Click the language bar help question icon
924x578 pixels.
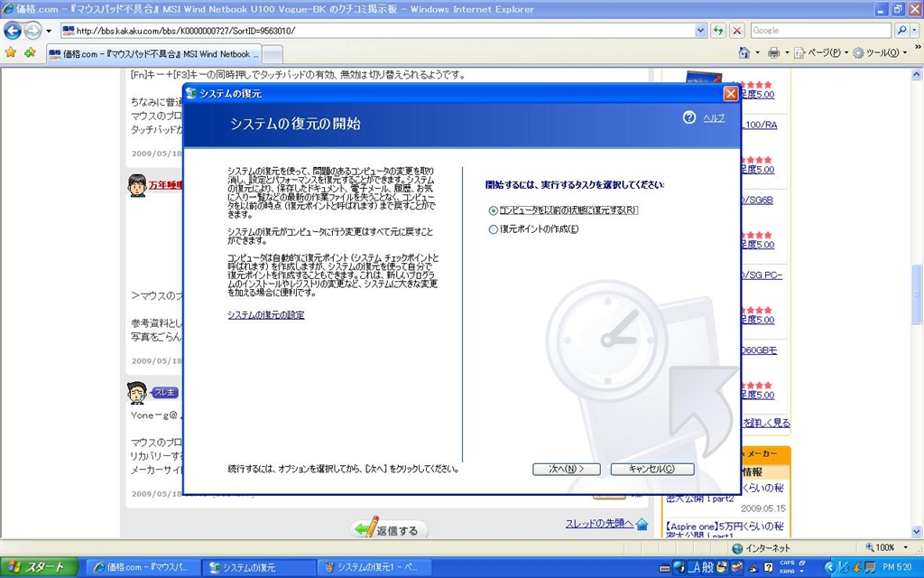(x=769, y=568)
